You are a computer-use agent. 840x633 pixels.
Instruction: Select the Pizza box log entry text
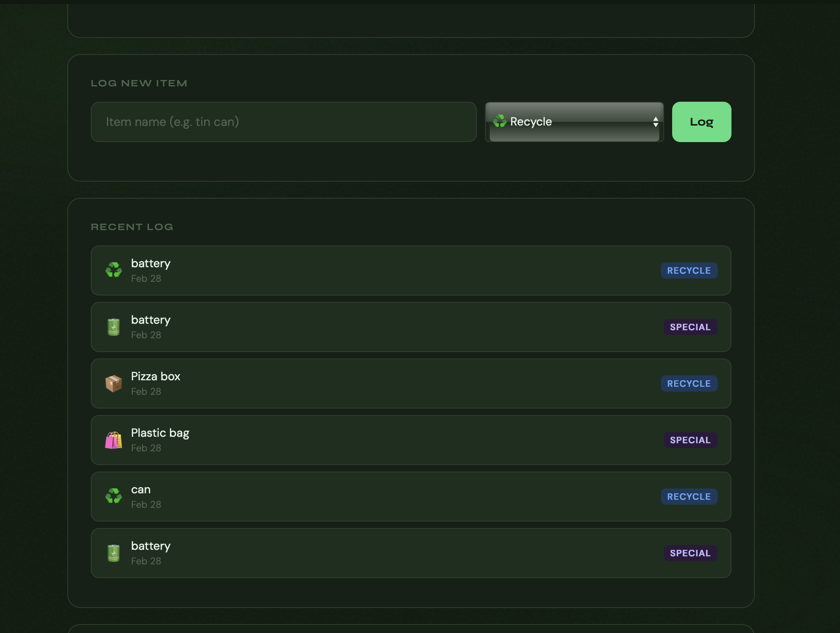(155, 376)
